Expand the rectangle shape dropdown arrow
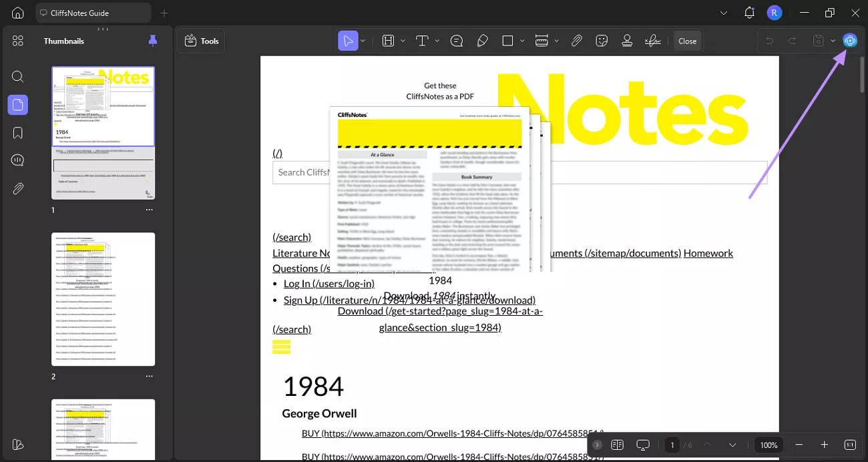Image resolution: width=868 pixels, height=462 pixels. click(521, 41)
